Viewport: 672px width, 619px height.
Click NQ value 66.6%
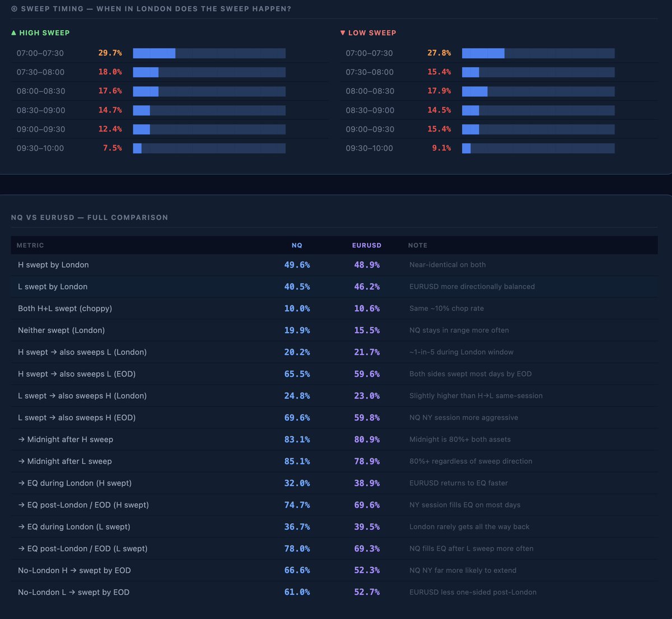pos(297,571)
